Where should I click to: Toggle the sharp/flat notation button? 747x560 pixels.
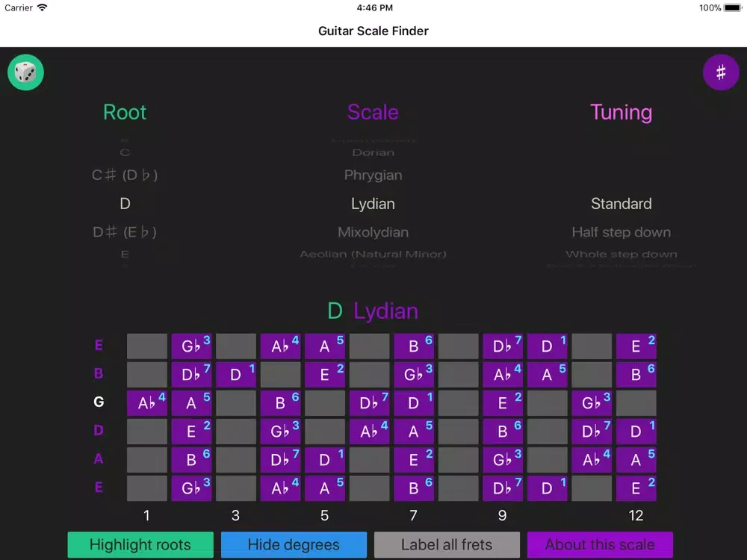(721, 72)
